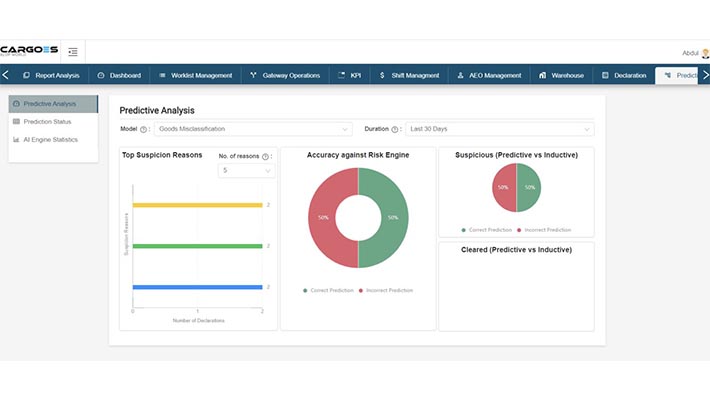Click the help icon beside Model

pyautogui.click(x=144, y=129)
